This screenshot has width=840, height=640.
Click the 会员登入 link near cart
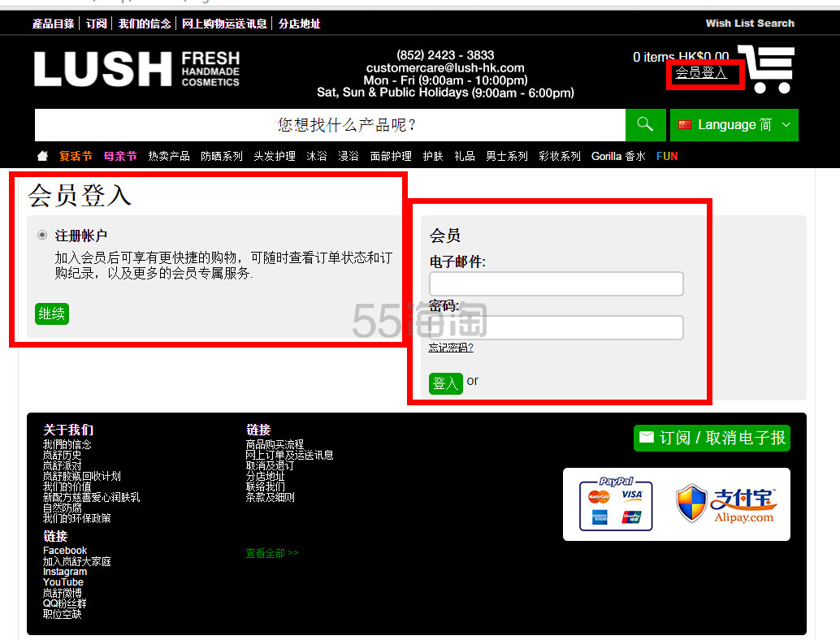coord(701,72)
